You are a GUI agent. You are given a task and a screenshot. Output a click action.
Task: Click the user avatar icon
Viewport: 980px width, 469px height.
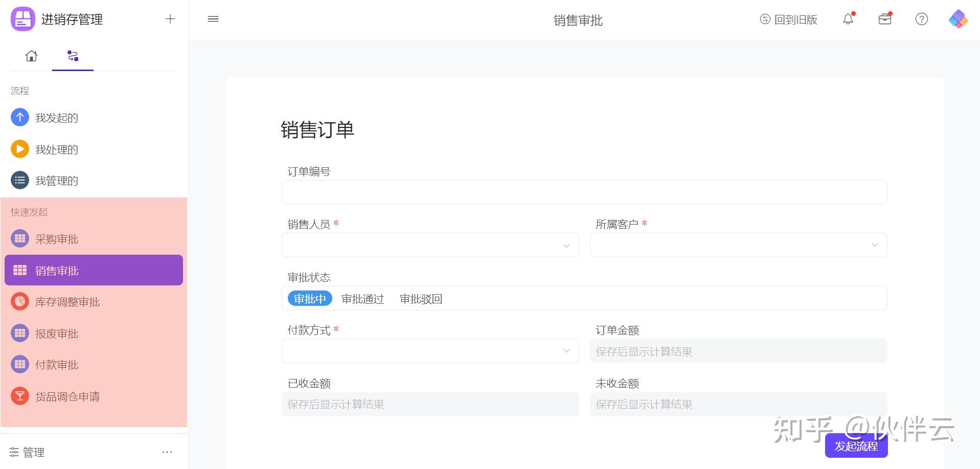coord(958,19)
